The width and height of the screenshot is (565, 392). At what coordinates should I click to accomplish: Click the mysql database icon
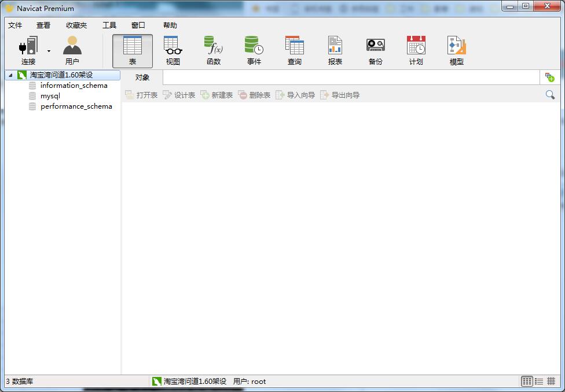[32, 96]
